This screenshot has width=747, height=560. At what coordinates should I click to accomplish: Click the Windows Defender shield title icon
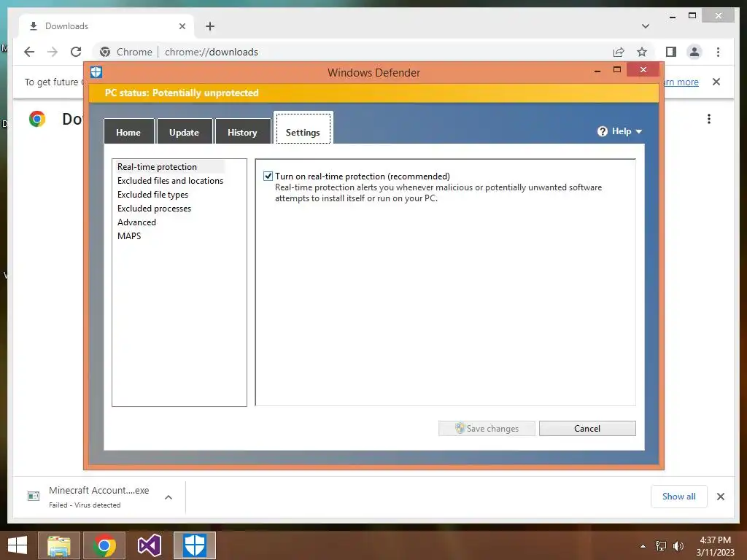[x=96, y=72]
